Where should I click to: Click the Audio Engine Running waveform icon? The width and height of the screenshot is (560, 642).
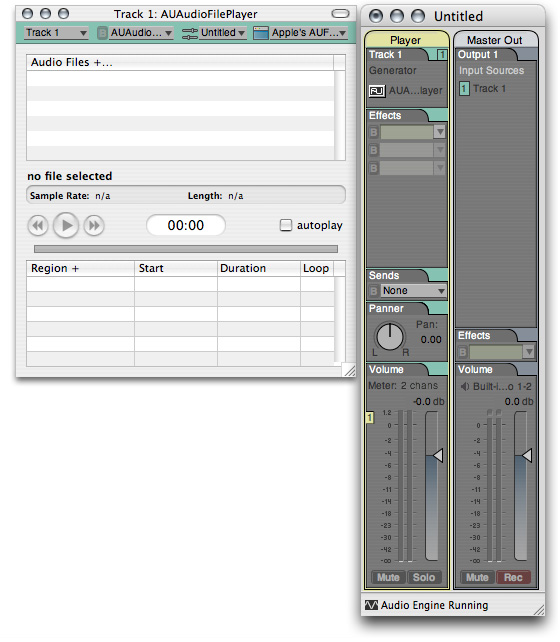tap(371, 605)
